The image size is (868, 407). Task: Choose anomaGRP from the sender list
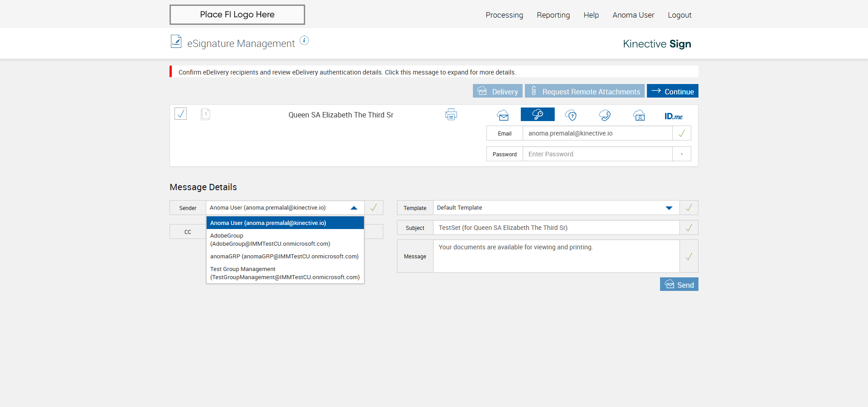click(x=284, y=257)
